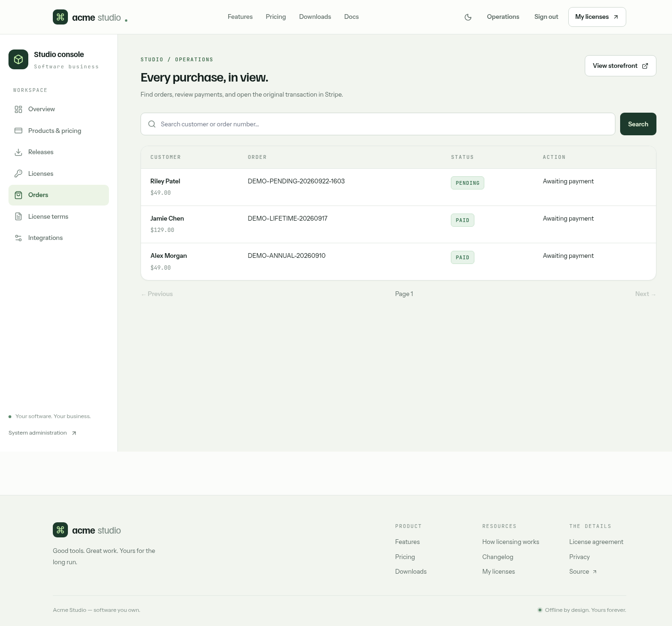Open footer Pricing link
Image resolution: width=672 pixels, height=626 pixels.
[405, 557]
